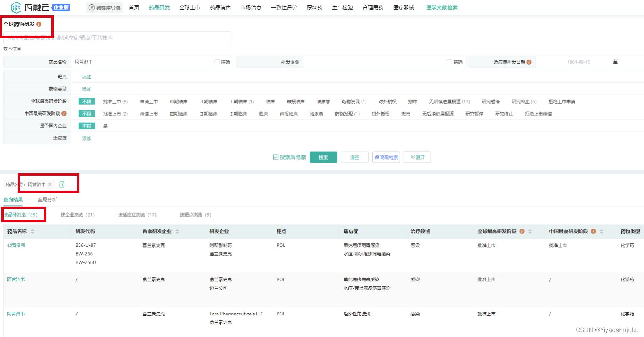The height and width of the screenshot is (337, 644).
Task: Open the 数据库导航 navigation button
Action: tap(105, 7)
